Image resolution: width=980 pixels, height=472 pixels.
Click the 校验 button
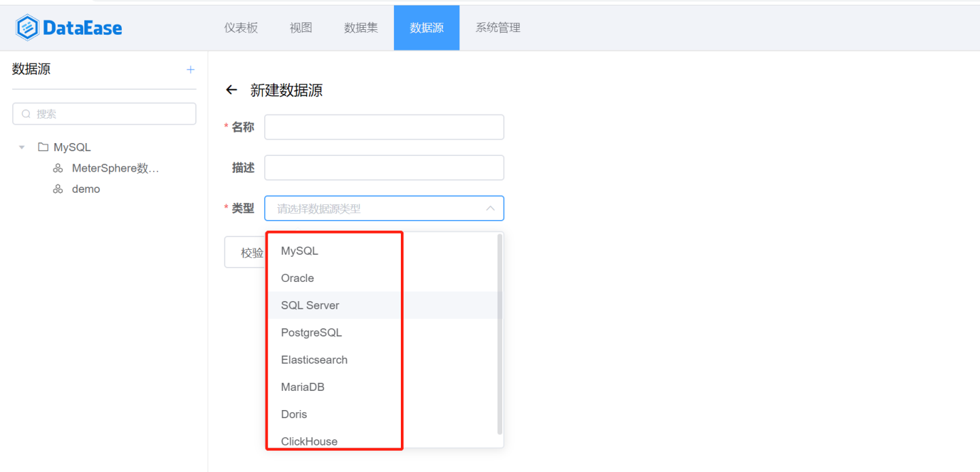tap(250, 251)
